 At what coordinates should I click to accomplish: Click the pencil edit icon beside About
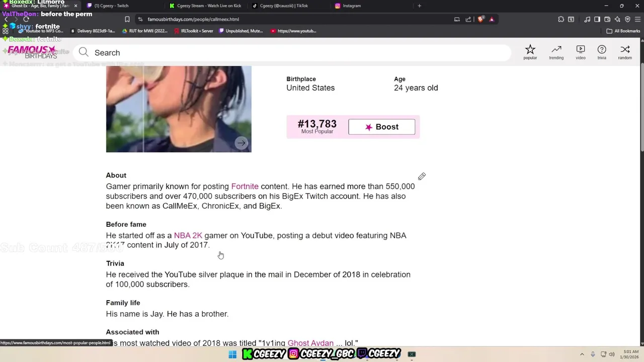422,176
